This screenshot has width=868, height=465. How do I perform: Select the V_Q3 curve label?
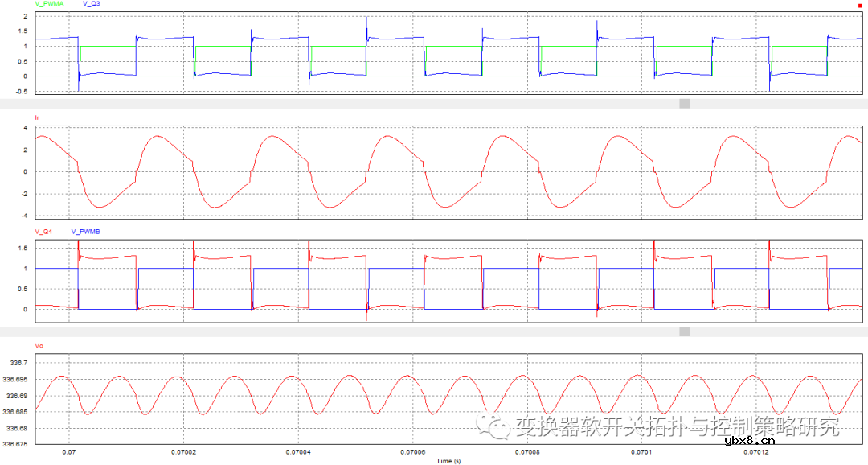click(x=92, y=4)
